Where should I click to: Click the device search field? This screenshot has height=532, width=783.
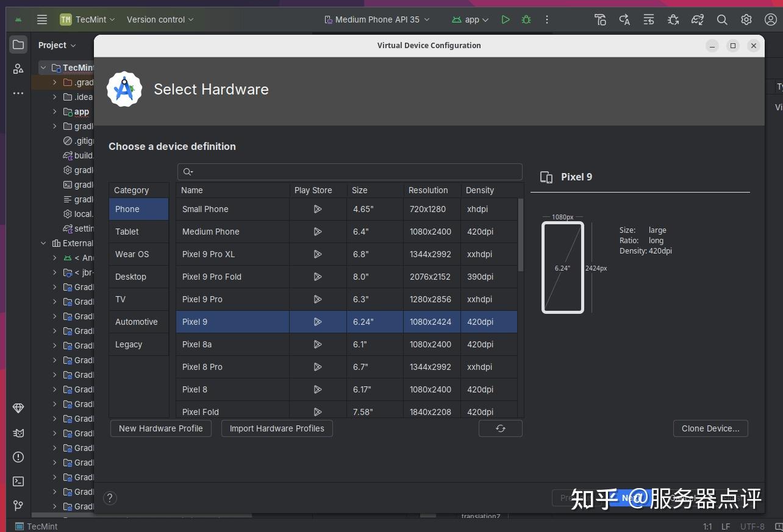pos(350,171)
